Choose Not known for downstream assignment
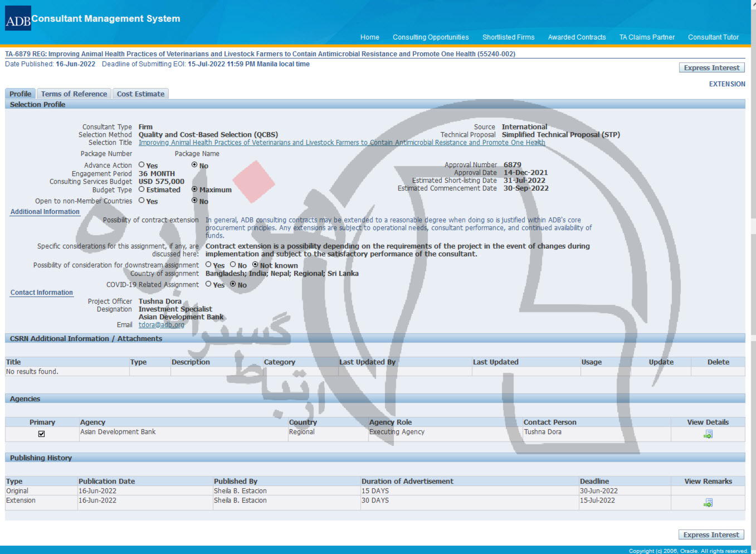This screenshot has height=554, width=756. tap(255, 265)
